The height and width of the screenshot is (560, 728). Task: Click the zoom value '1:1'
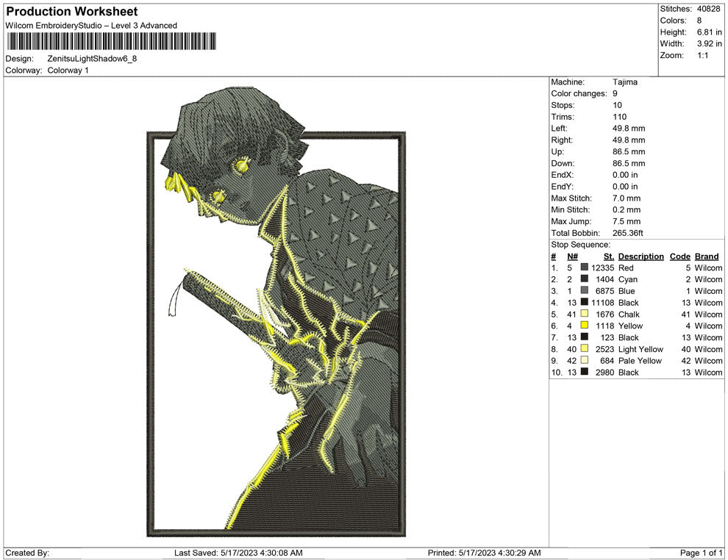[x=702, y=55]
